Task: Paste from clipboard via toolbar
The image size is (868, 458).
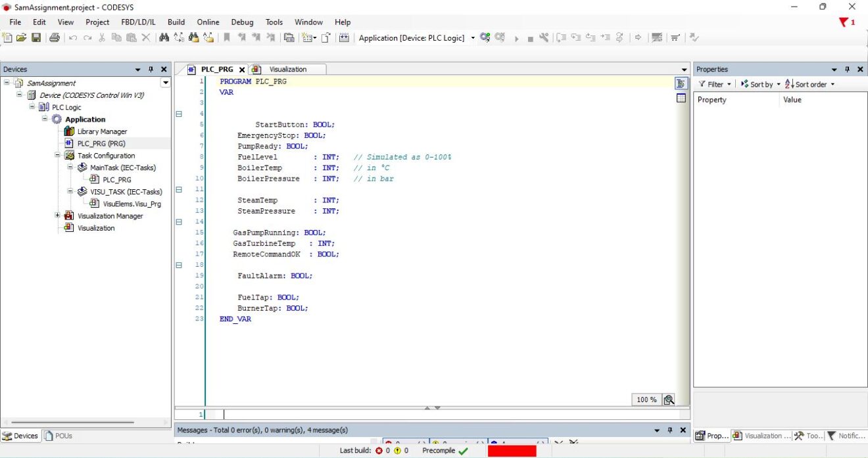Action: coord(132,37)
